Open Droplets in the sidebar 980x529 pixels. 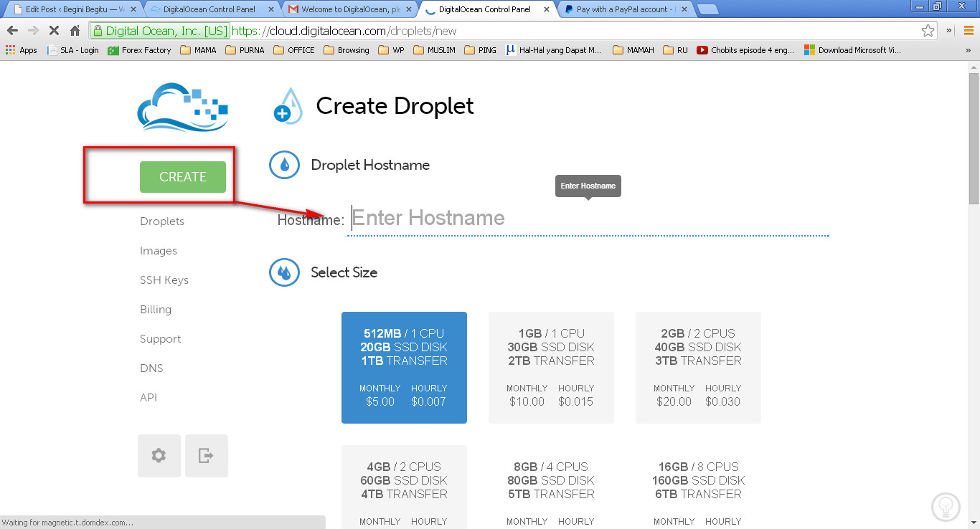pos(162,221)
